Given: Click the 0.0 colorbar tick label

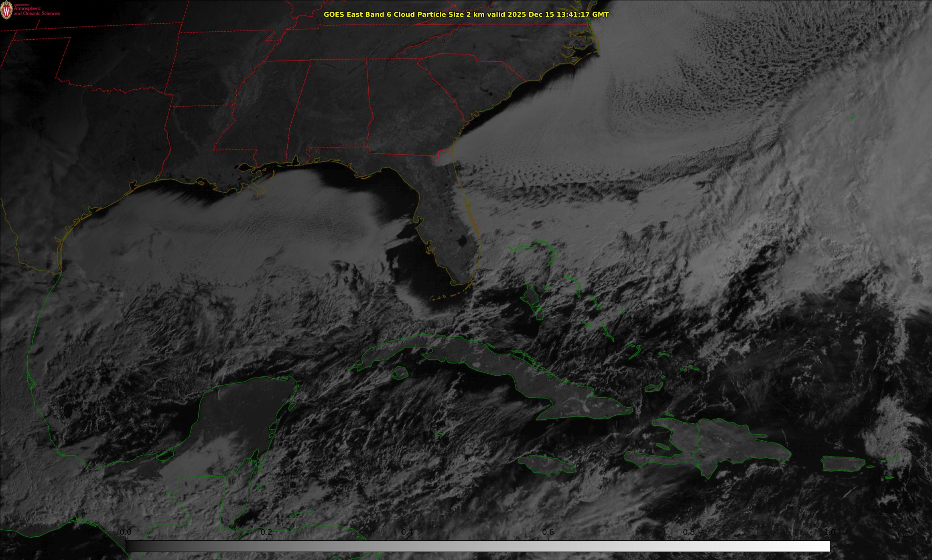Looking at the screenshot, I should [126, 532].
